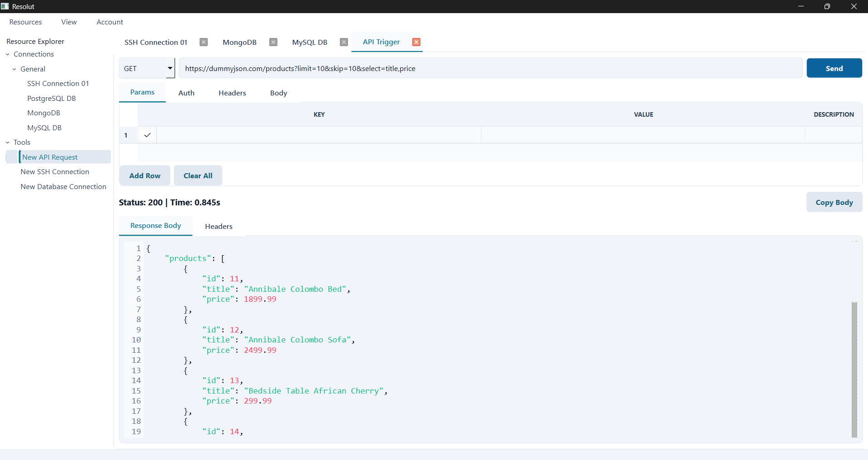Switch to the request Headers tab

(x=232, y=93)
